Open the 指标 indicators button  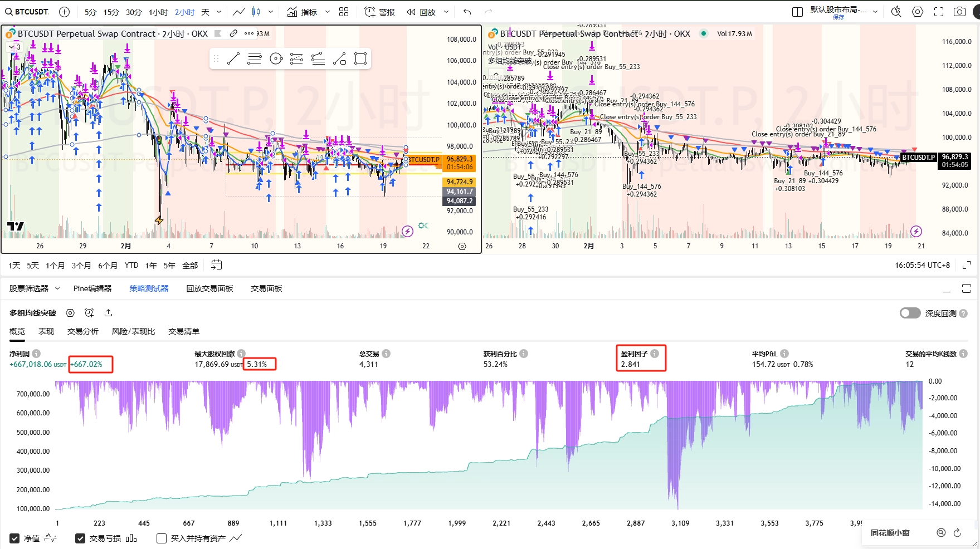(x=302, y=12)
